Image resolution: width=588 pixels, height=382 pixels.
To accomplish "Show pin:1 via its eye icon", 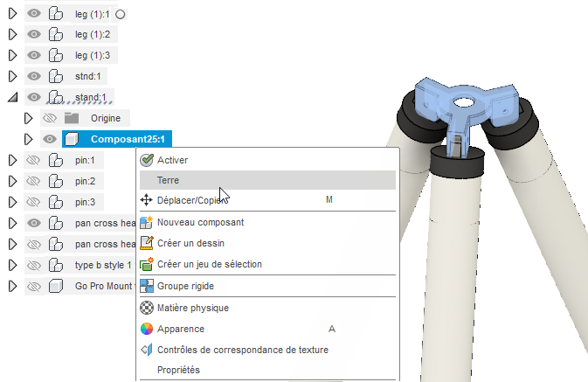I will tap(34, 161).
